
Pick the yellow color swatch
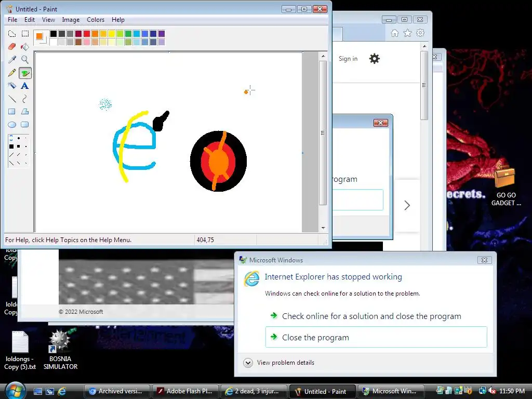[x=112, y=33]
